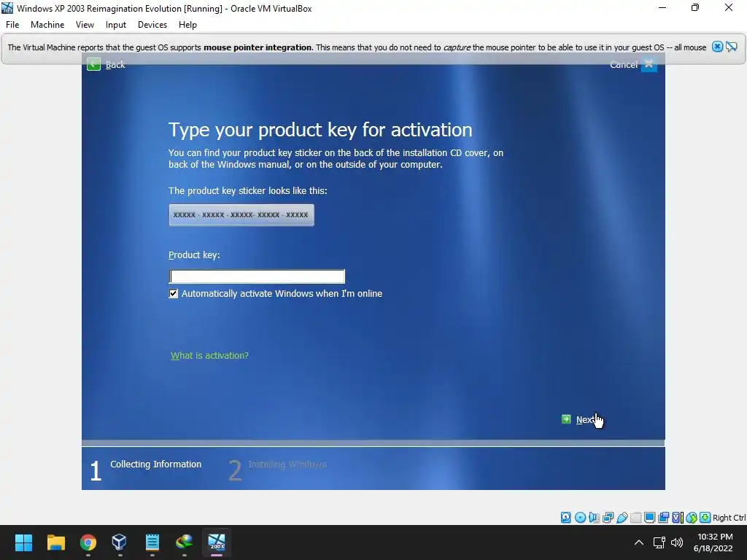Image resolution: width=747 pixels, height=560 pixels.
Task: Open the clock and date panel
Action: tap(713, 542)
